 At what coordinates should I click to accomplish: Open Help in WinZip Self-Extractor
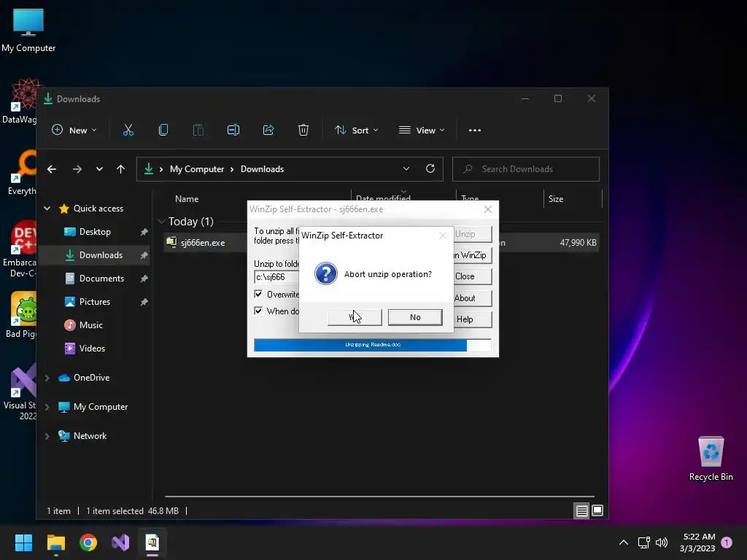click(472, 319)
